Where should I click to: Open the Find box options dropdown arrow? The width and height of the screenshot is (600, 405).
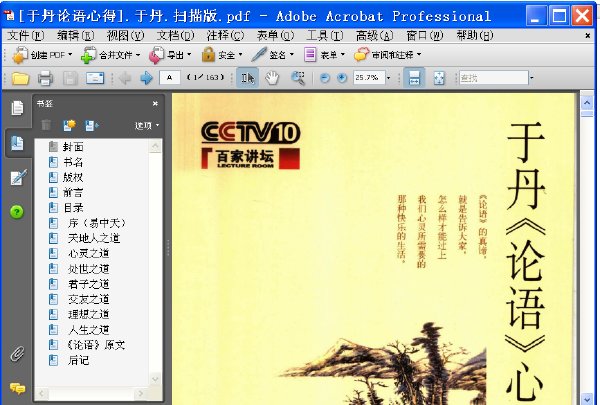pos(532,78)
